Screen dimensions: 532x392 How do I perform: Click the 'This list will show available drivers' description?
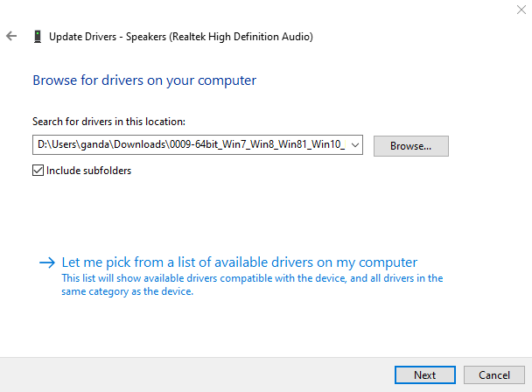(252, 278)
